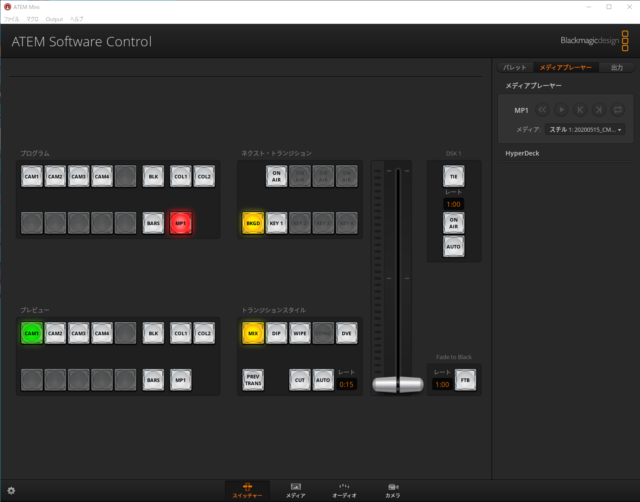Select BLK on Preview bus
The height and width of the screenshot is (502, 640).
[153, 333]
